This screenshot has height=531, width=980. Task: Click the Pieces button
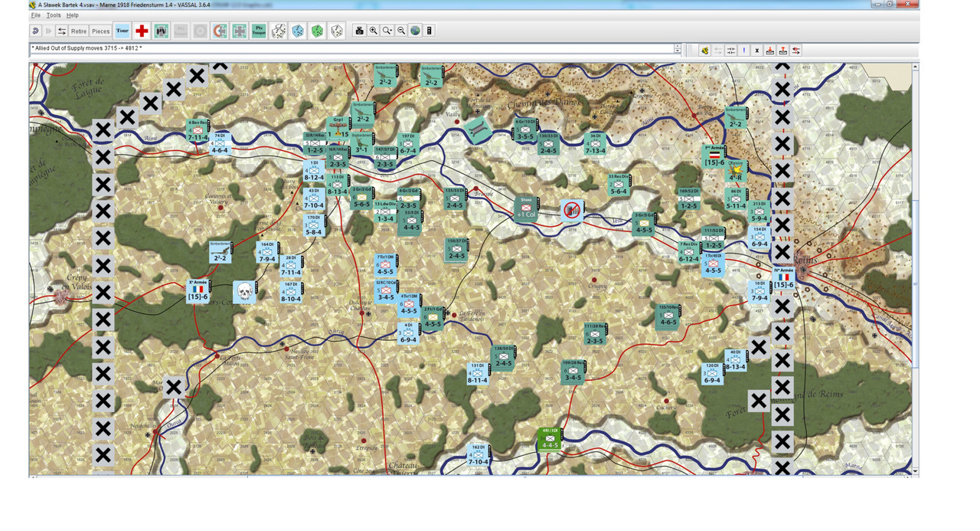pos(101,31)
